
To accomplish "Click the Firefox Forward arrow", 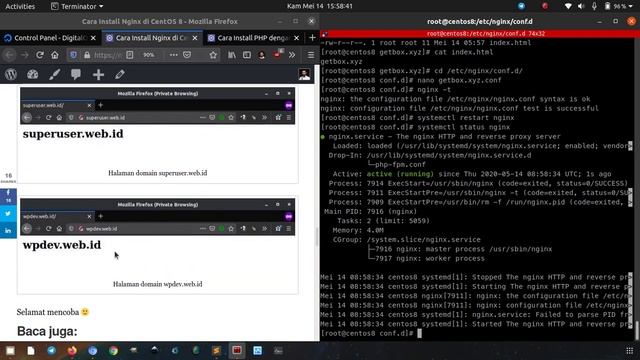I will [x=24, y=55].
